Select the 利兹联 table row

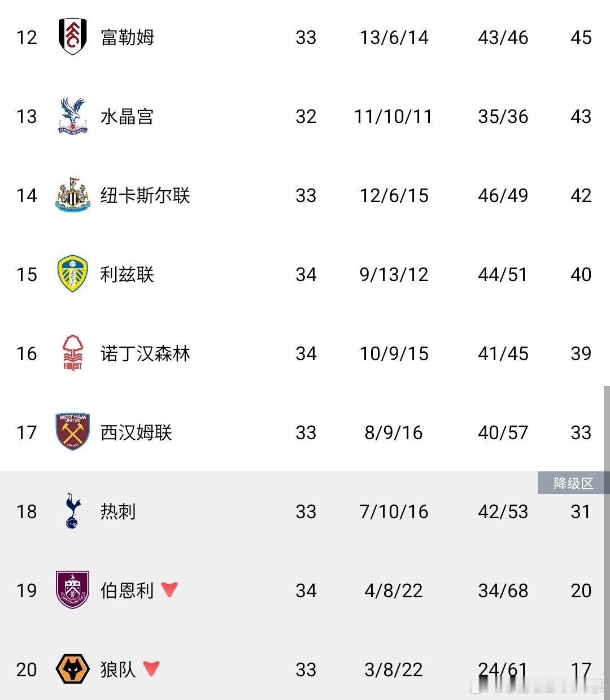pos(305,274)
